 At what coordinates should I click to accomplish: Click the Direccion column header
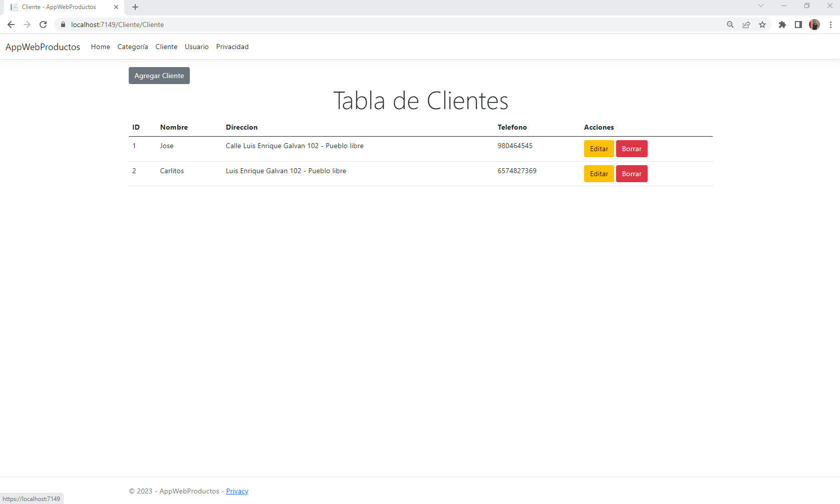click(x=241, y=127)
